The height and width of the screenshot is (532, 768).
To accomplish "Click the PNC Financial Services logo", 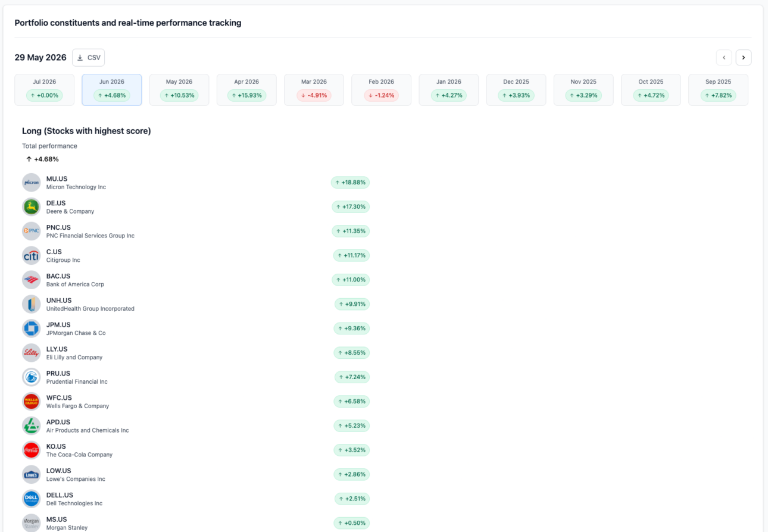I will 31,231.
